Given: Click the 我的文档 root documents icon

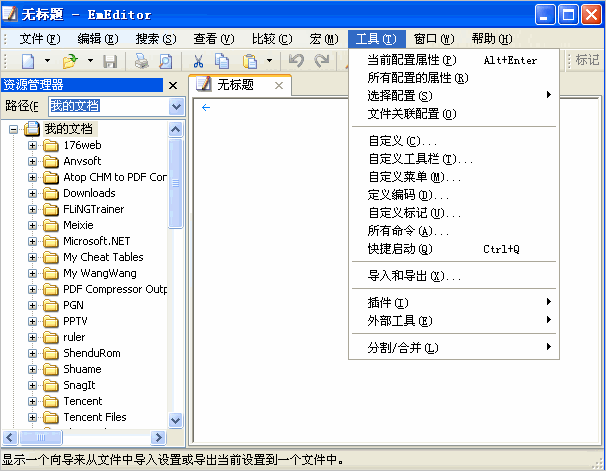Looking at the screenshot, I should click(x=32, y=129).
